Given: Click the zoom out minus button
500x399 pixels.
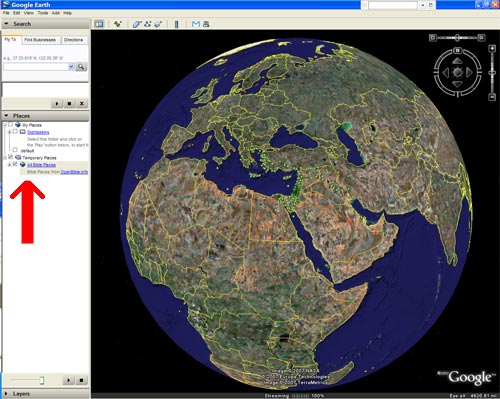Looking at the screenshot, I should (x=492, y=97).
